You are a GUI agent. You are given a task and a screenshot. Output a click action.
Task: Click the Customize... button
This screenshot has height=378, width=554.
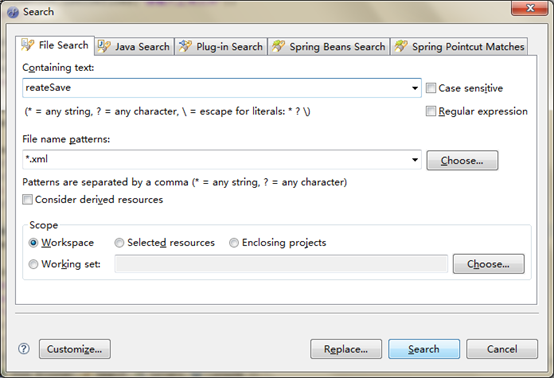tap(75, 349)
